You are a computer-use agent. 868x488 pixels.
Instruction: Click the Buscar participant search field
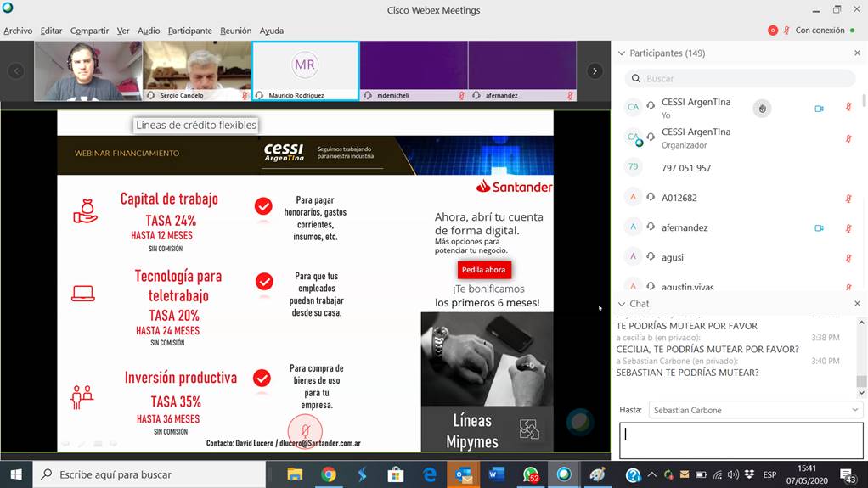click(740, 79)
